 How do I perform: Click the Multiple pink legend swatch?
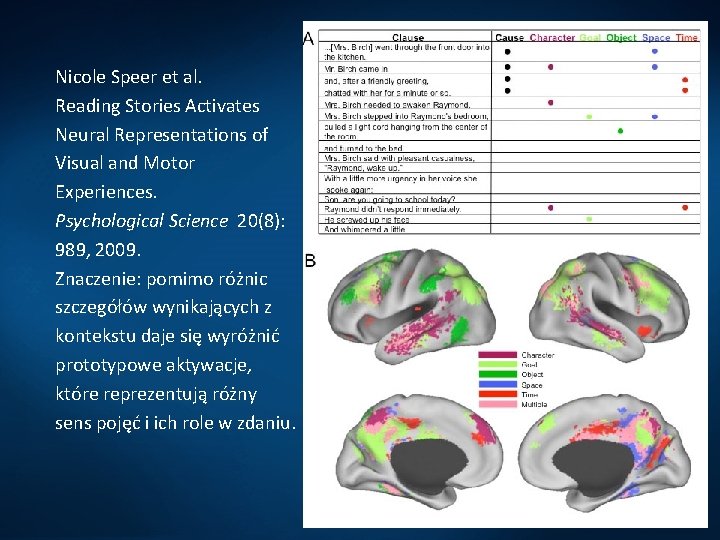[x=497, y=405]
